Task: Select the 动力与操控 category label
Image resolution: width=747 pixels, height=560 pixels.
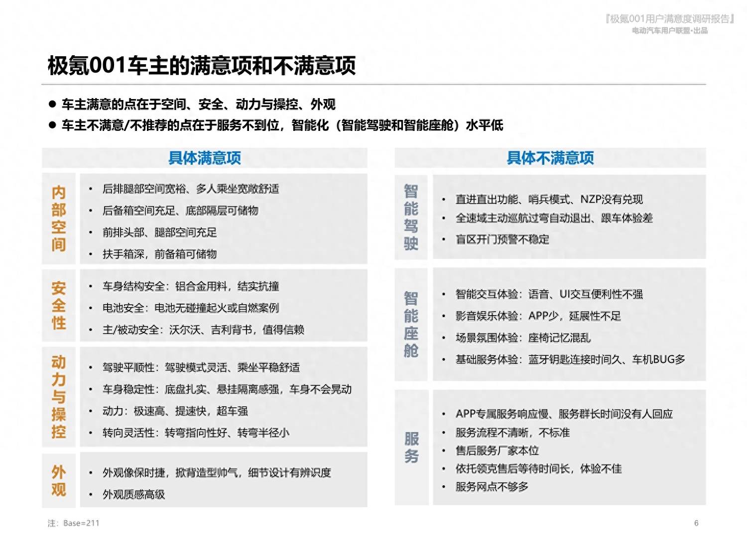Action: click(x=59, y=397)
